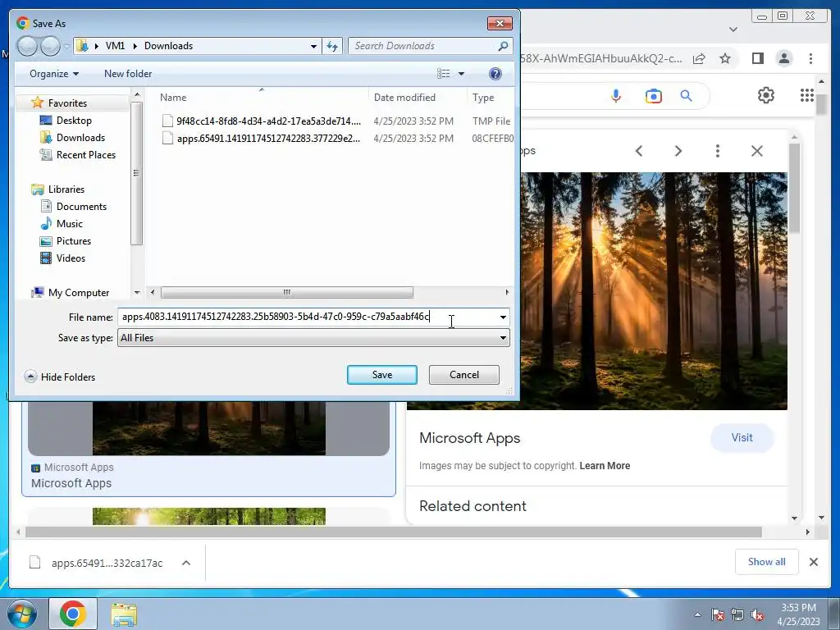Expand the File name dropdown arrow
The width and height of the screenshot is (840, 630).
503,317
